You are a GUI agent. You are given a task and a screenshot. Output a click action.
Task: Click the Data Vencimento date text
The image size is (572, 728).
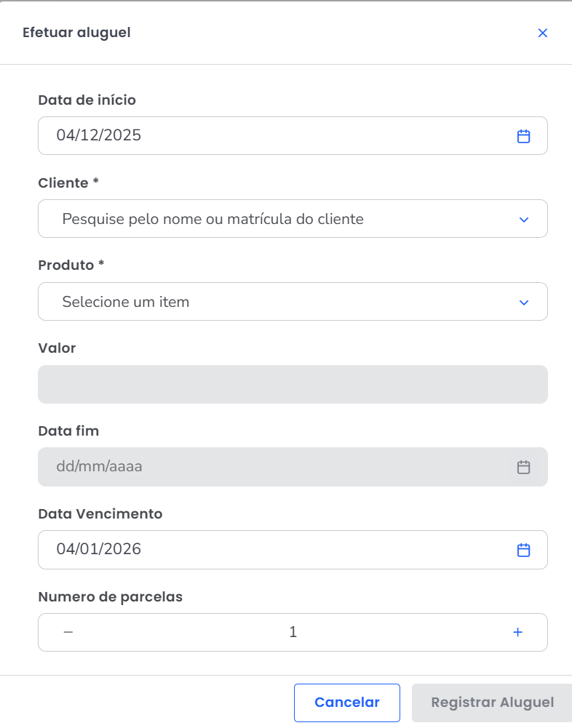click(99, 549)
